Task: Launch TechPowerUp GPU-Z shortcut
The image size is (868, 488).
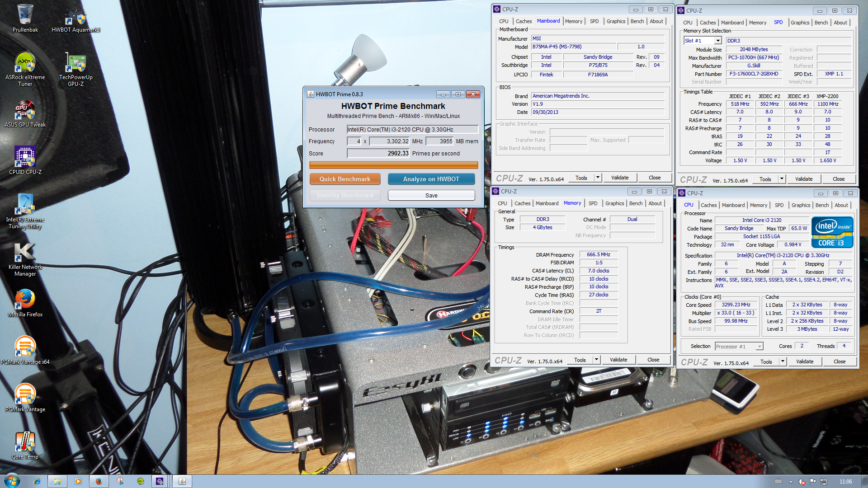Action: [75, 69]
